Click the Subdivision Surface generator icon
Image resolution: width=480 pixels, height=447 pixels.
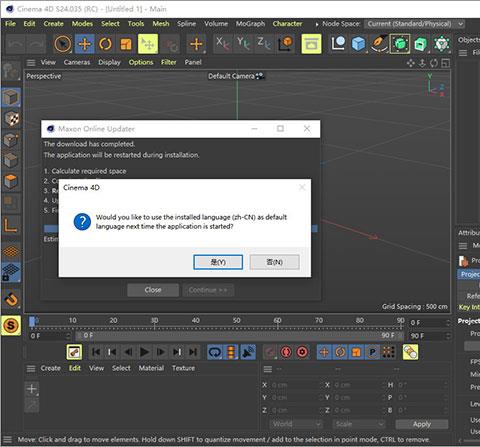tap(400, 44)
